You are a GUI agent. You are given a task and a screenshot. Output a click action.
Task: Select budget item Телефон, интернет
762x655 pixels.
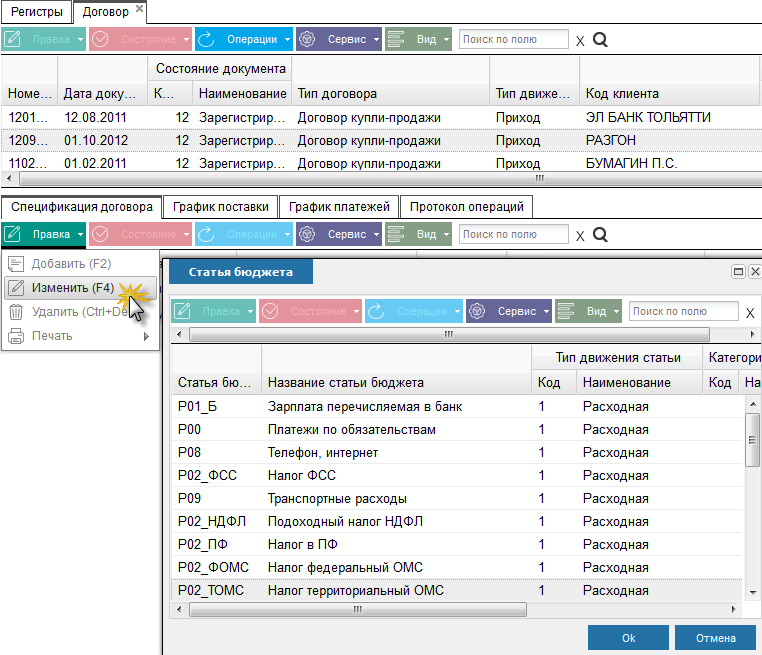tap(457, 453)
